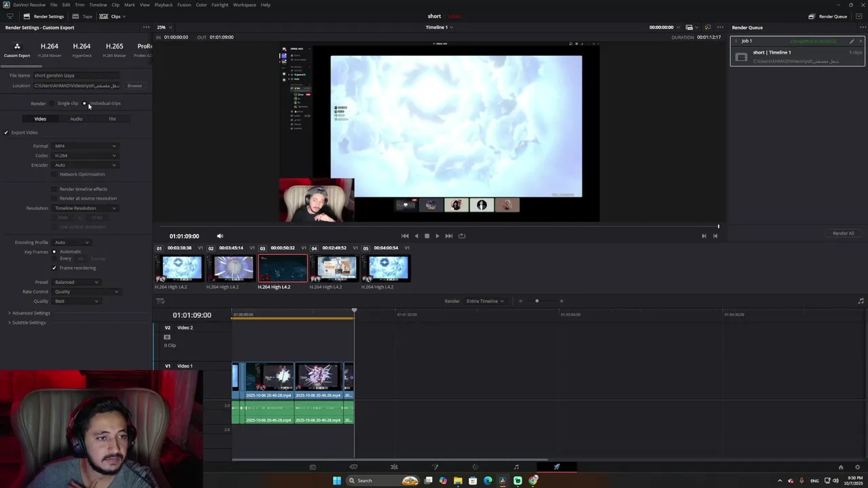Viewport: 868px width, 488px height.
Task: Open the Color page icon
Action: (475, 467)
